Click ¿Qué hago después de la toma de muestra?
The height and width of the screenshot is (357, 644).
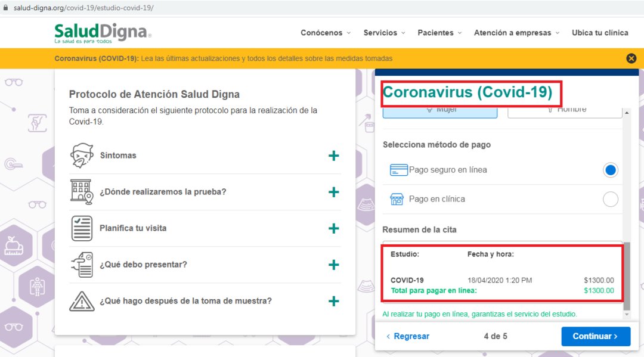coord(185,301)
